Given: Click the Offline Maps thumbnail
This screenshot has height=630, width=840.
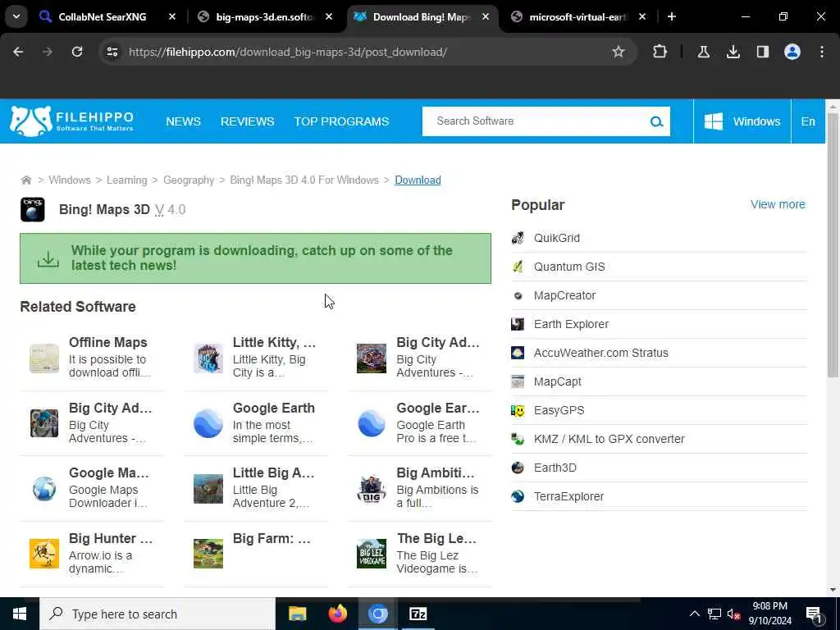Looking at the screenshot, I should pyautogui.click(x=44, y=358).
